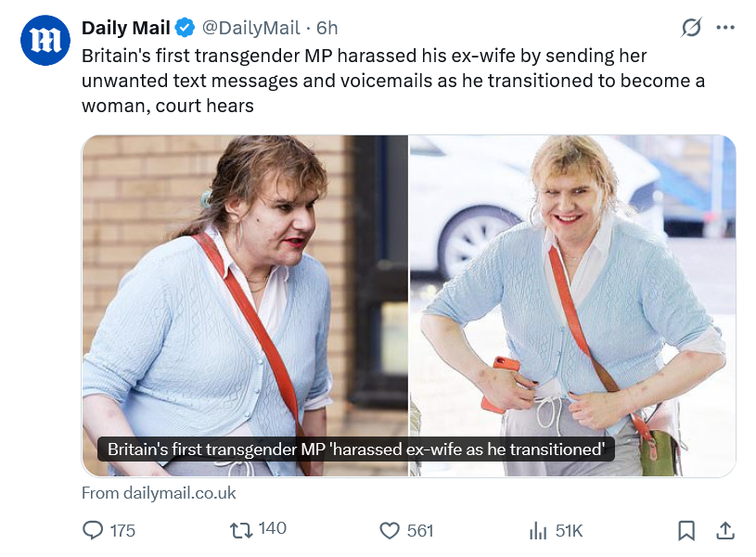Screen dimensions: 756x557
Task: Open Grok explain icon on the post
Action: 691,28
